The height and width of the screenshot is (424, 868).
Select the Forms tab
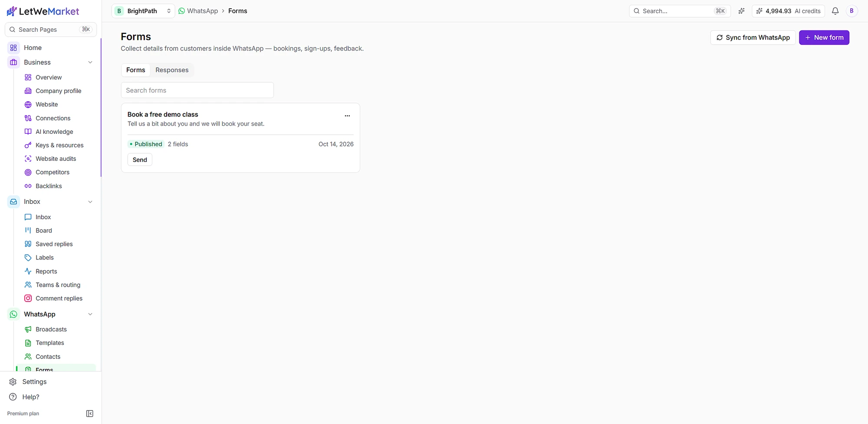[x=135, y=70]
